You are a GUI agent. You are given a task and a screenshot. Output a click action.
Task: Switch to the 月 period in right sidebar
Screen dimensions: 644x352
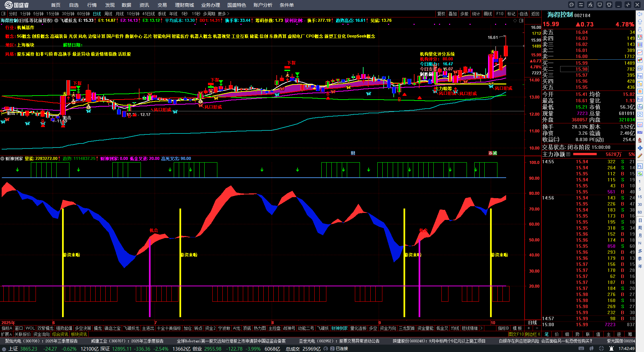coord(640,236)
